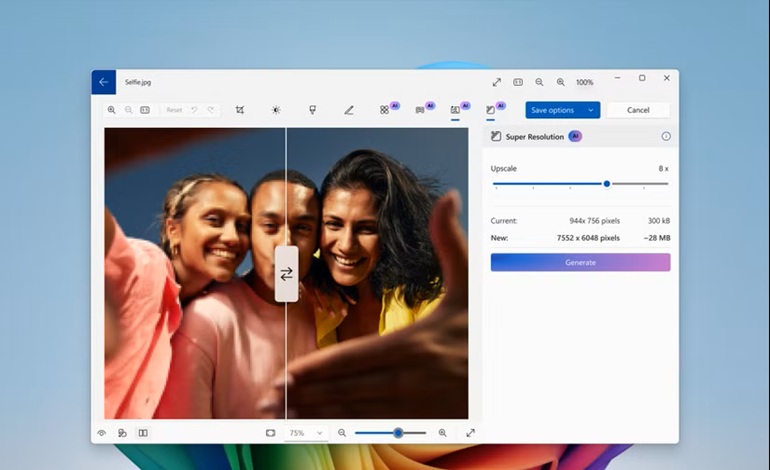
Task: Expand preview with bottom-right diagonal arrow
Action: coord(470,433)
